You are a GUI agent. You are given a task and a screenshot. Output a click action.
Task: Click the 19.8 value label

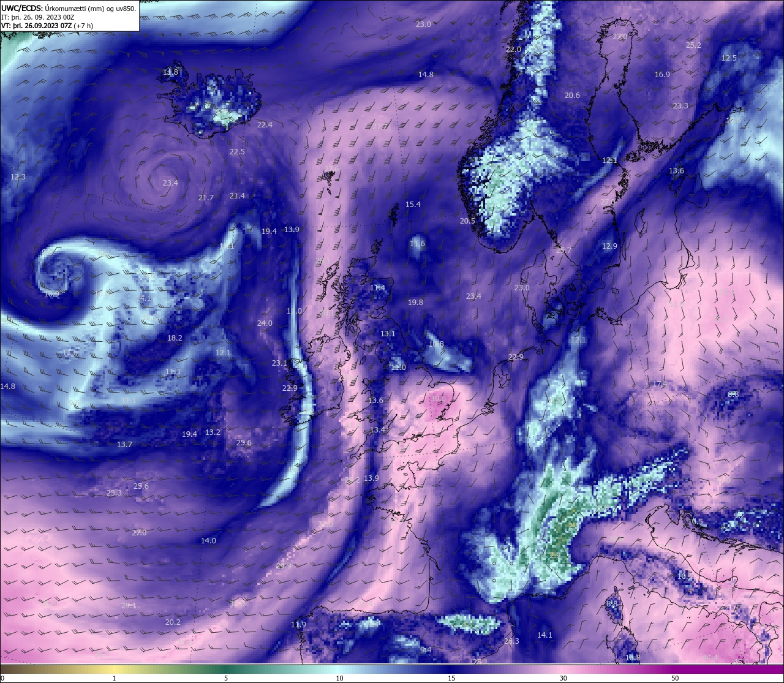pyautogui.click(x=415, y=303)
